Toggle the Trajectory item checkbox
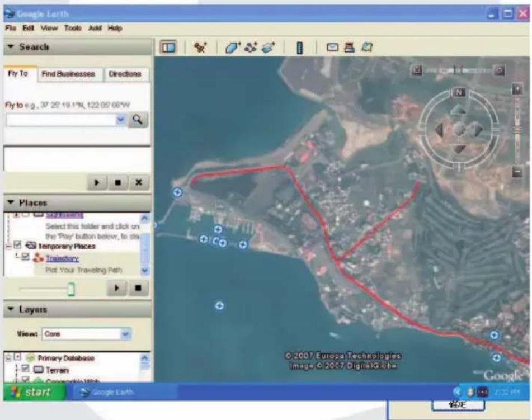Image resolution: width=532 pixels, height=420 pixels. pos(25,257)
